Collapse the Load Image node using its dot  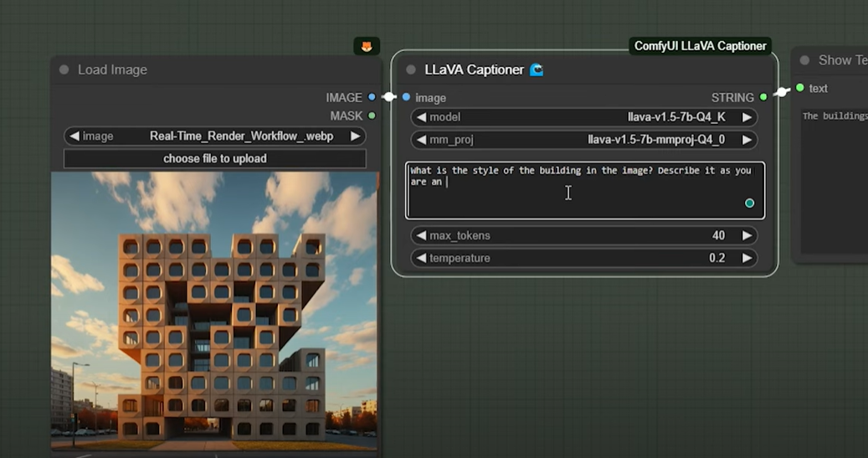(64, 69)
